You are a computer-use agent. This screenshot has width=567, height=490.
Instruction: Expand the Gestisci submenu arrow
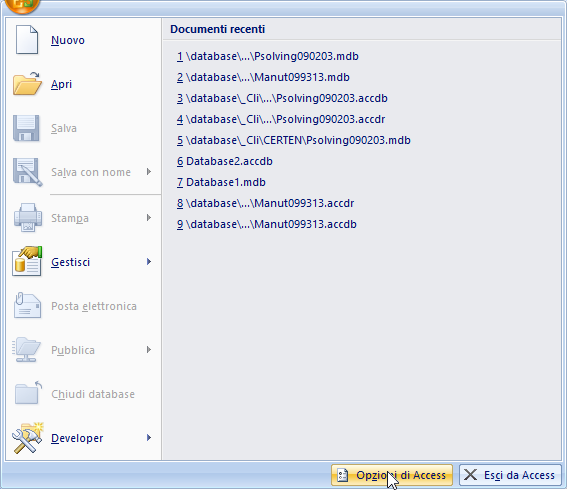tap(149, 261)
